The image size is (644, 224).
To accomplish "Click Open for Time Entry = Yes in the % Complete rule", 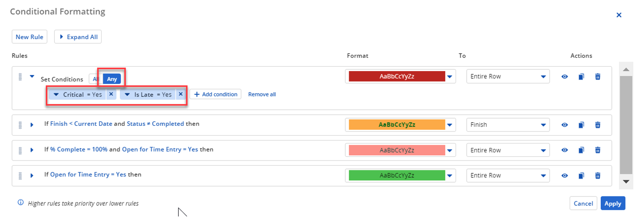I will tap(160, 149).
